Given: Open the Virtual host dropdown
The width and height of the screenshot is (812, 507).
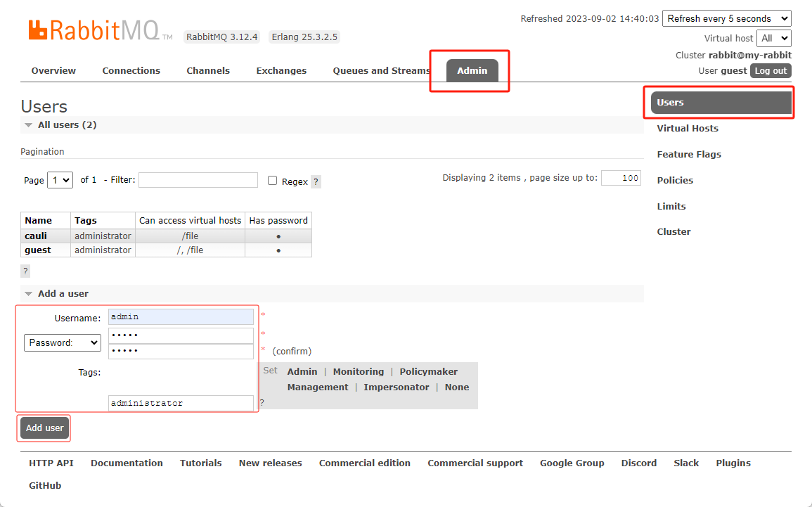Looking at the screenshot, I should [x=773, y=38].
